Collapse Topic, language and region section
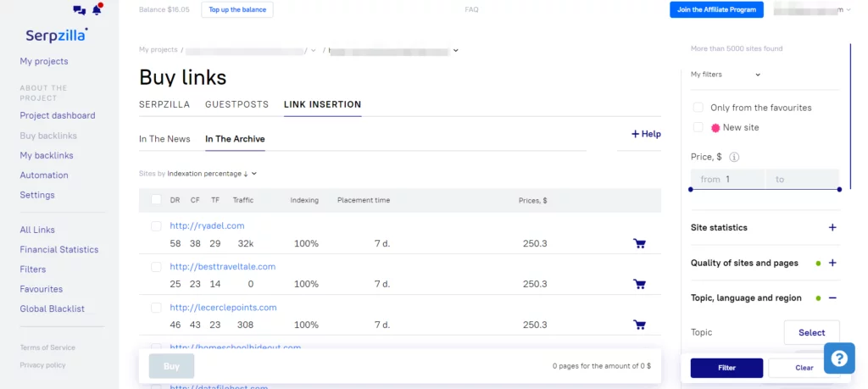 [832, 297]
